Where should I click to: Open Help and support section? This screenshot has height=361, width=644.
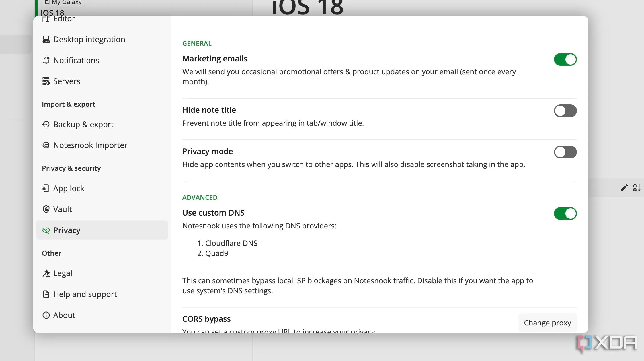click(102, 294)
